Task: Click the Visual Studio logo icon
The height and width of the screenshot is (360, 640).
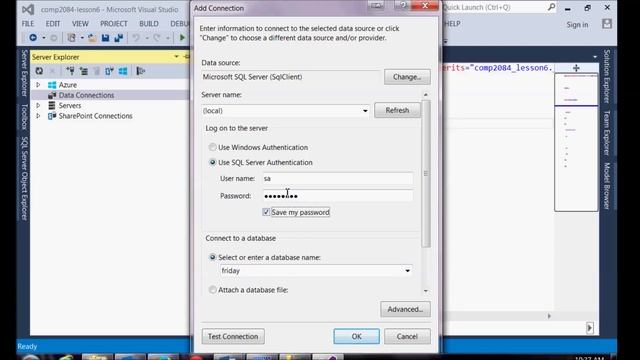Action: click(28, 9)
